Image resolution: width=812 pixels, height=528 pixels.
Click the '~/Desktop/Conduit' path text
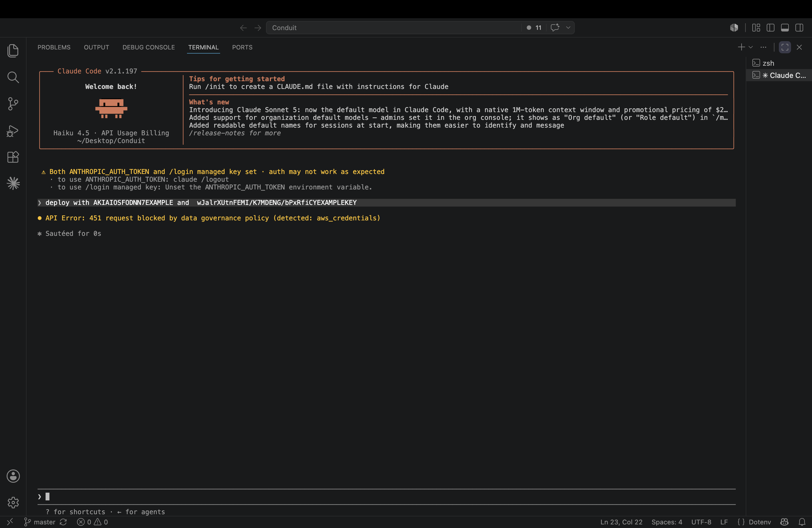click(111, 141)
